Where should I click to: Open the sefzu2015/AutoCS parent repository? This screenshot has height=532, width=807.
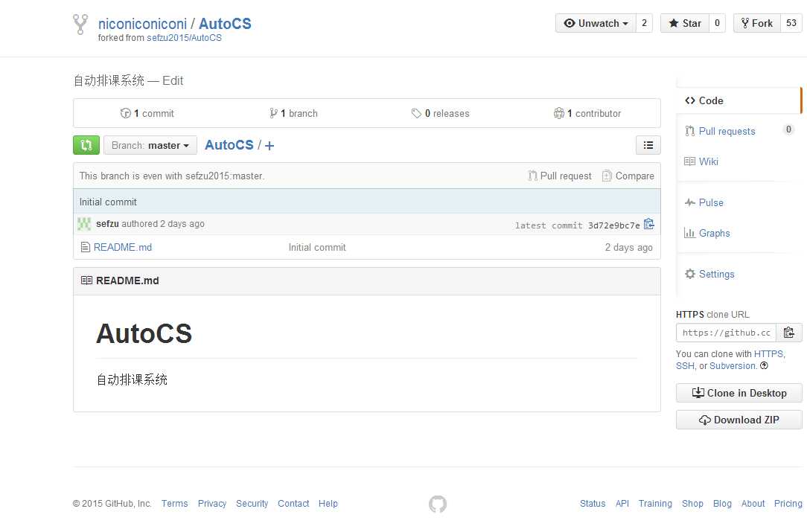[184, 38]
